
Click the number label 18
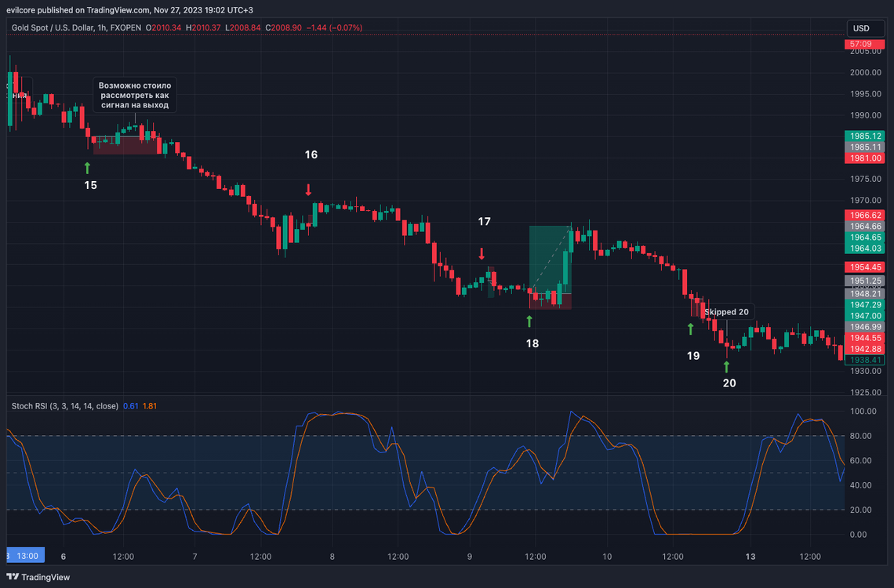point(532,343)
